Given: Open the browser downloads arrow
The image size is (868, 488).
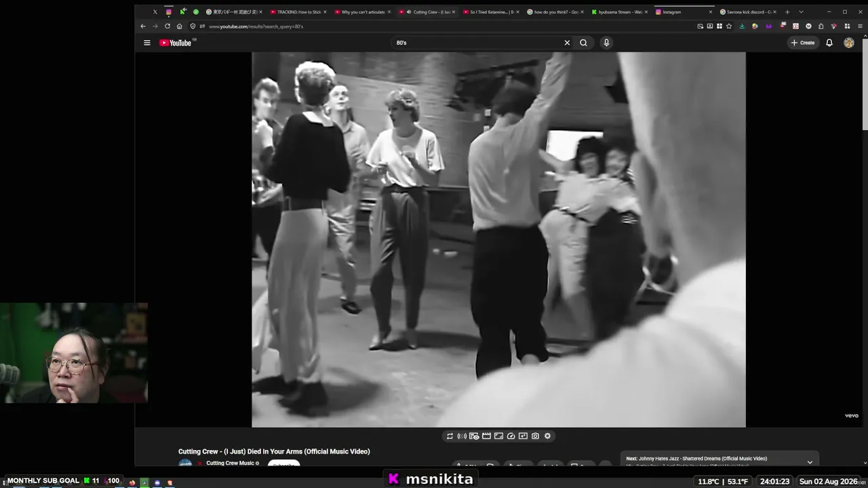Looking at the screenshot, I should [x=742, y=26].
